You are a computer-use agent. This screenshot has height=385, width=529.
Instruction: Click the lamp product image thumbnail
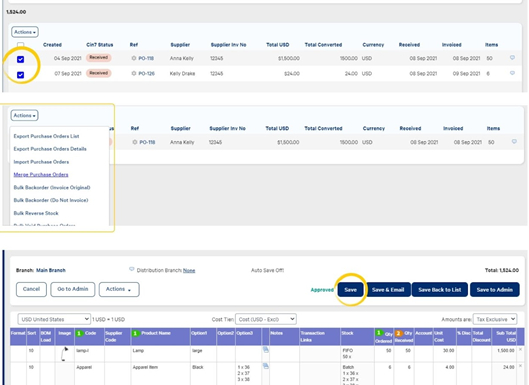pyautogui.click(x=64, y=354)
